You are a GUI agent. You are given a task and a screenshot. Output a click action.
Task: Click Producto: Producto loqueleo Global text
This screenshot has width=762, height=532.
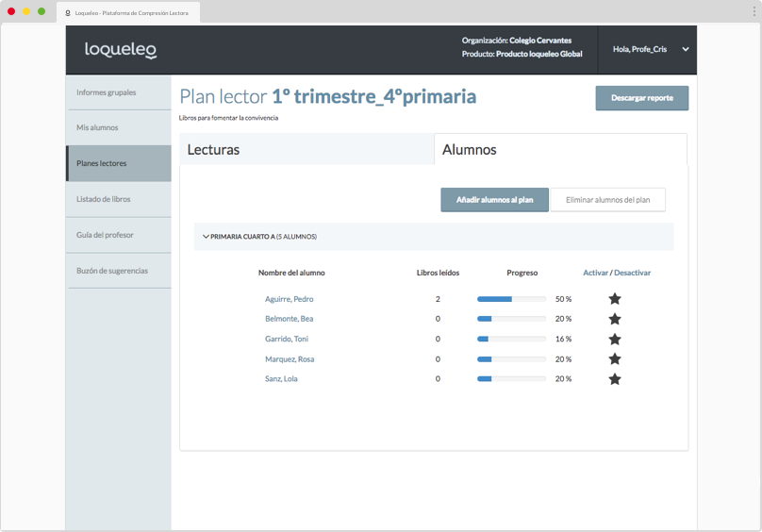pos(522,54)
